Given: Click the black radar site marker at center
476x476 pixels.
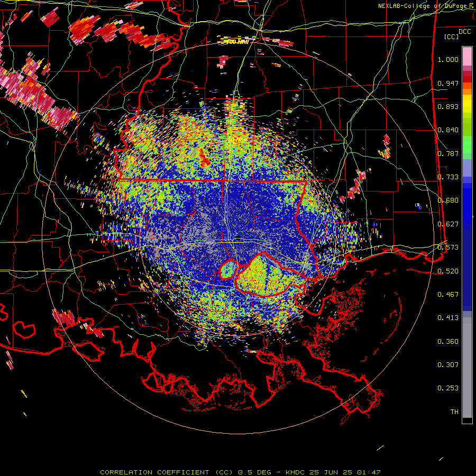Looking at the screenshot, I should (239, 237).
